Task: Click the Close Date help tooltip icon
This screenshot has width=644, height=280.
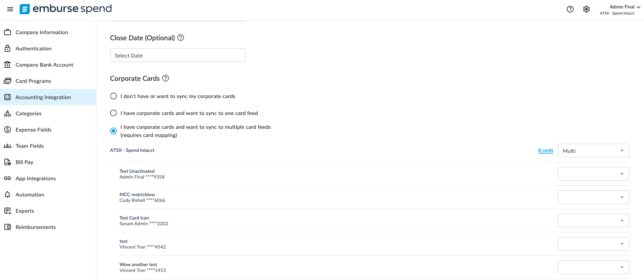Action: pos(181,38)
